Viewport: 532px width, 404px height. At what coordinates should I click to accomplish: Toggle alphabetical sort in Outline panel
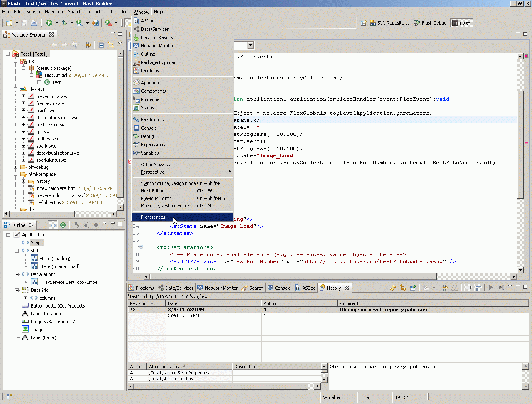pyautogui.click(x=76, y=225)
